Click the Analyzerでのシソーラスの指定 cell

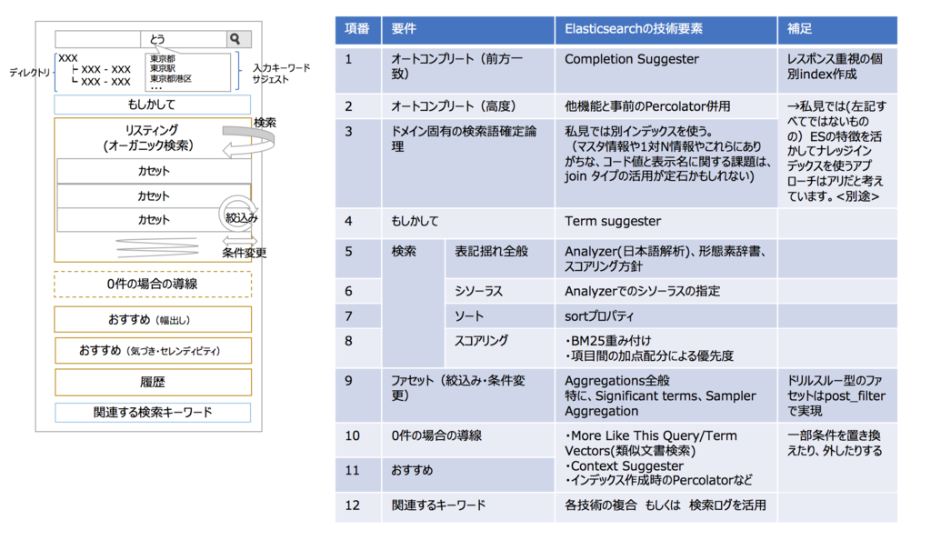[x=666, y=291]
